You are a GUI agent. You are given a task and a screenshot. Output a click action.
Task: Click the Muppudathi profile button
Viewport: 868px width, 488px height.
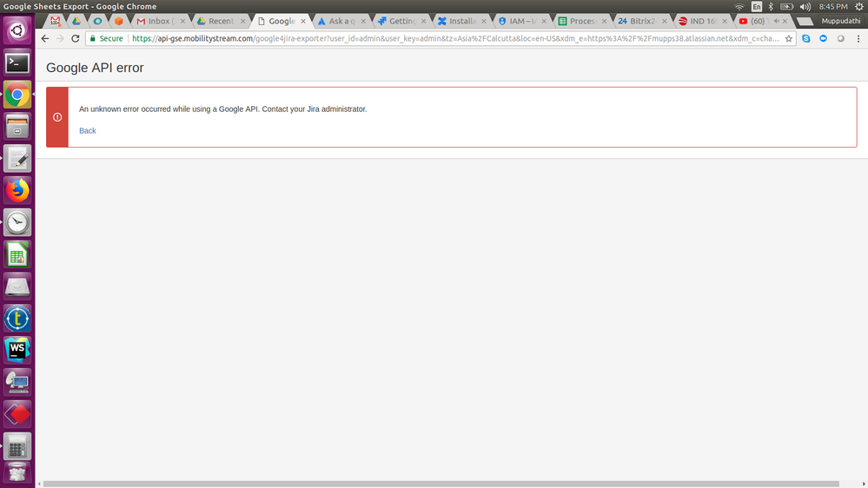pyautogui.click(x=841, y=21)
